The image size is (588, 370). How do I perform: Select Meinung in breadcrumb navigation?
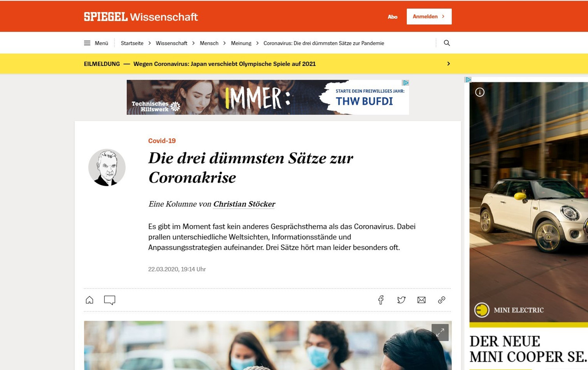tap(241, 43)
